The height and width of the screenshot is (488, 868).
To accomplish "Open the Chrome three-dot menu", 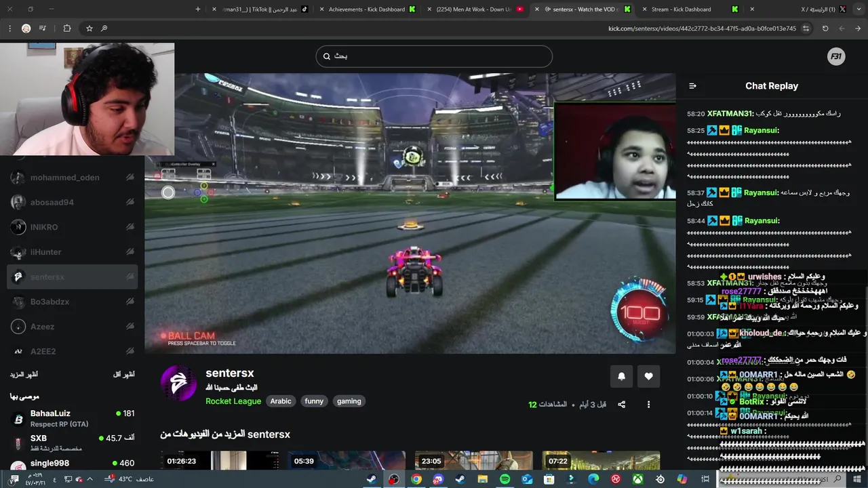I will pos(9,28).
